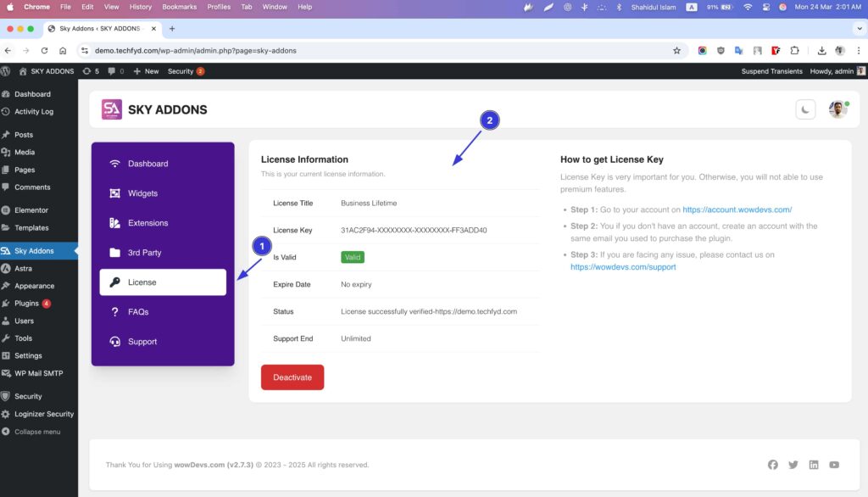The height and width of the screenshot is (497, 868).
Task: Click the Sky Addons SA logo
Action: [x=111, y=109]
